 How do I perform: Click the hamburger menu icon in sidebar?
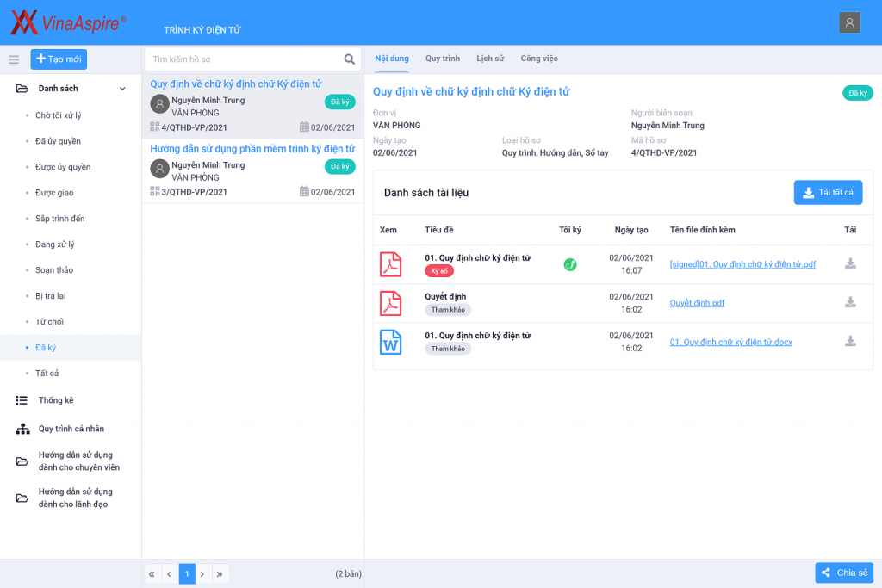tap(14, 59)
